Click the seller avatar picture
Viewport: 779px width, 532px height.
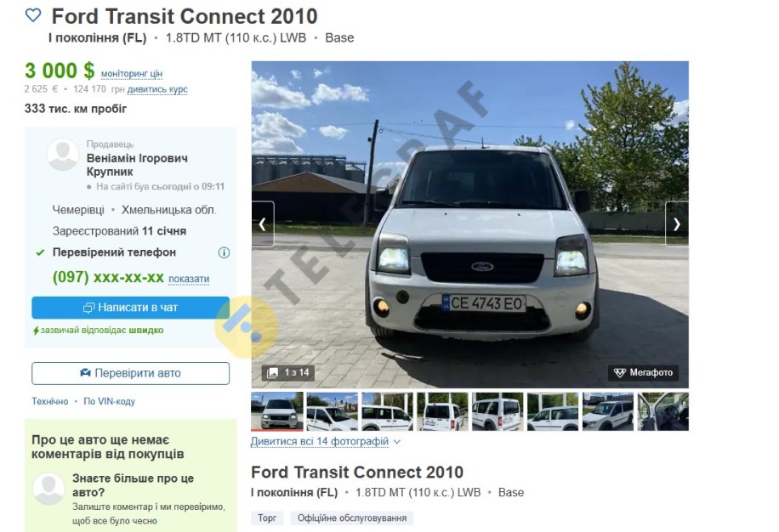(x=63, y=155)
